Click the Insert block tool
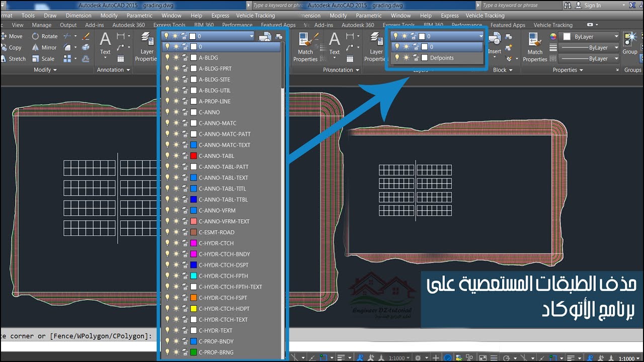The width and height of the screenshot is (644, 362). tap(495, 44)
